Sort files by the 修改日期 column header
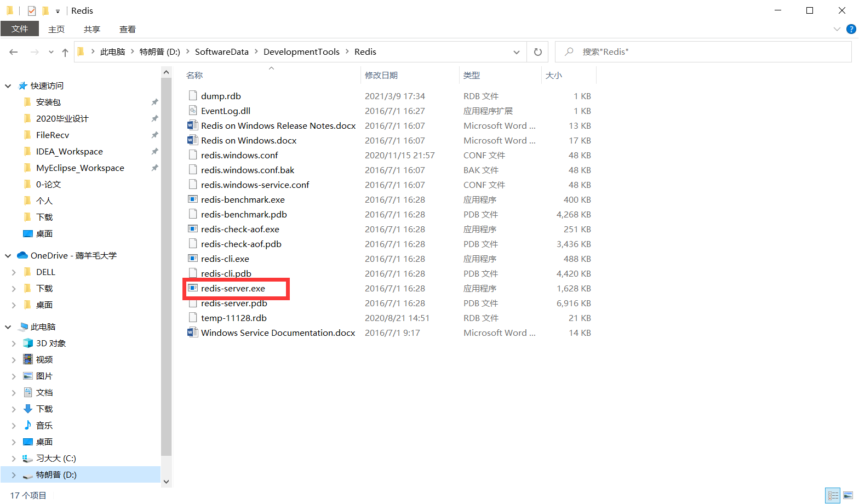Image resolution: width=859 pixels, height=504 pixels. 381,75
